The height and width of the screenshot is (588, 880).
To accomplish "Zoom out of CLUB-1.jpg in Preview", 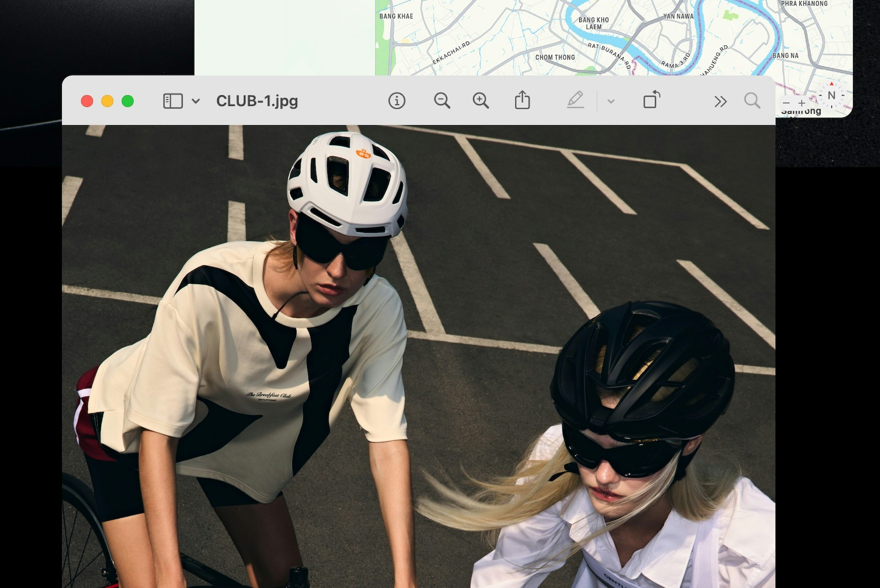I will tap(442, 101).
